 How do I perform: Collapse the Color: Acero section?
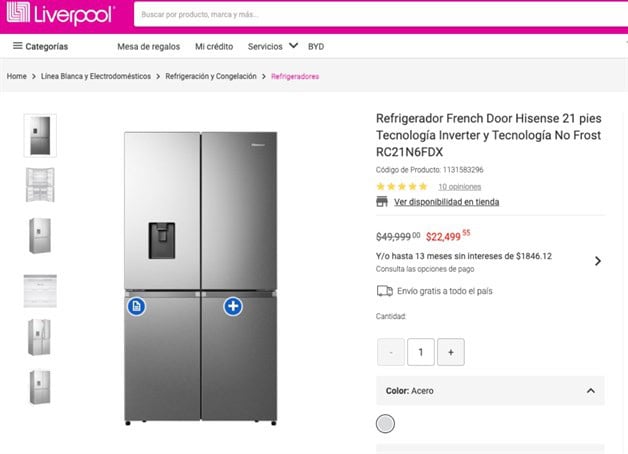(x=590, y=391)
